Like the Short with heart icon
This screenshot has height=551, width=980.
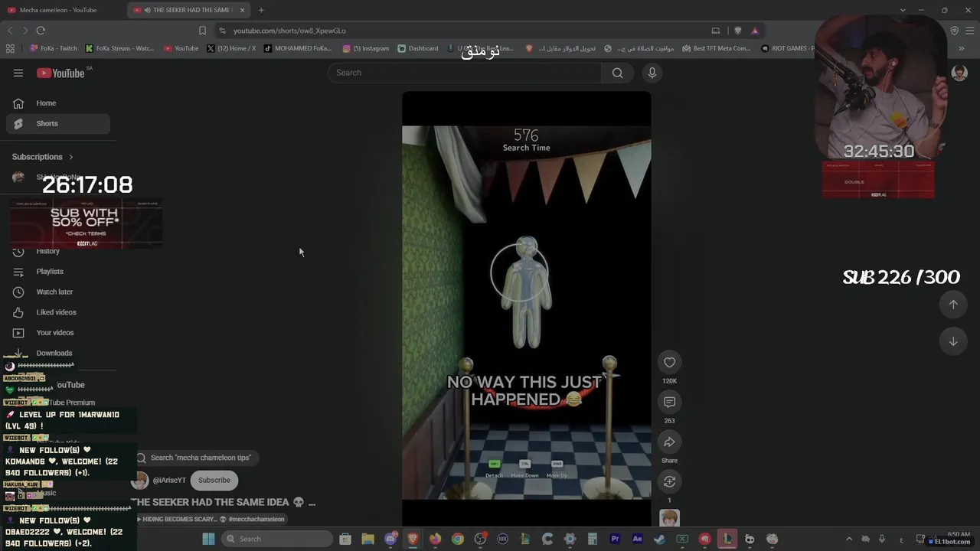(x=669, y=363)
